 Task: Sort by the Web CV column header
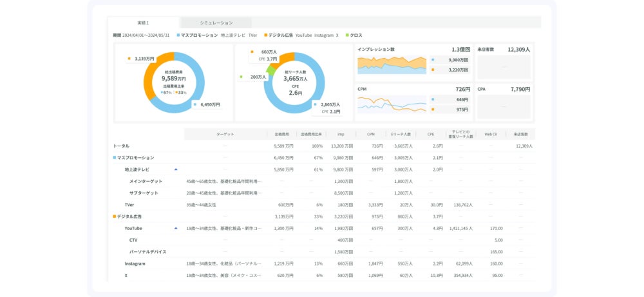coord(491,134)
